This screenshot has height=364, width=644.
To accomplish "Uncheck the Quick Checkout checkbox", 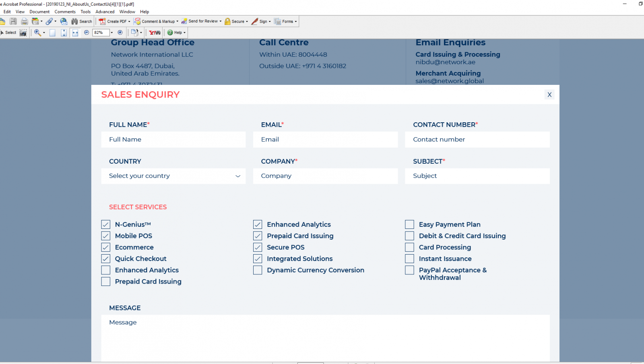I will click(x=106, y=259).
